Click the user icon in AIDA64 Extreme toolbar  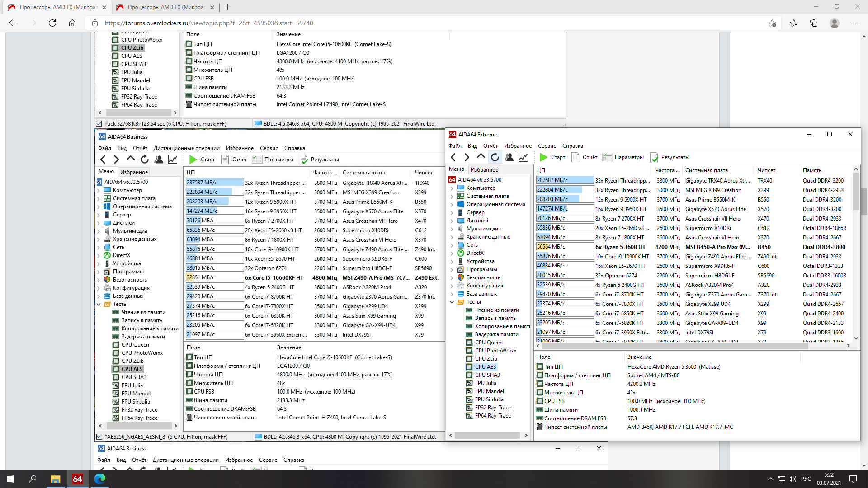coord(509,157)
